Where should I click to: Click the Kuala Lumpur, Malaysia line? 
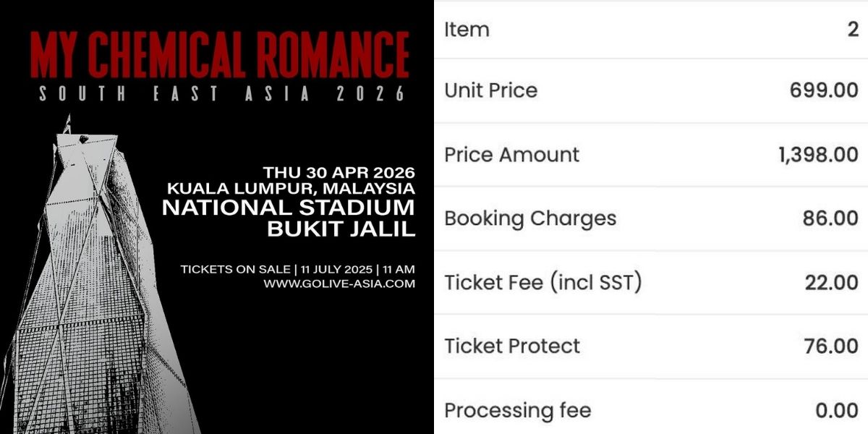[x=291, y=188]
